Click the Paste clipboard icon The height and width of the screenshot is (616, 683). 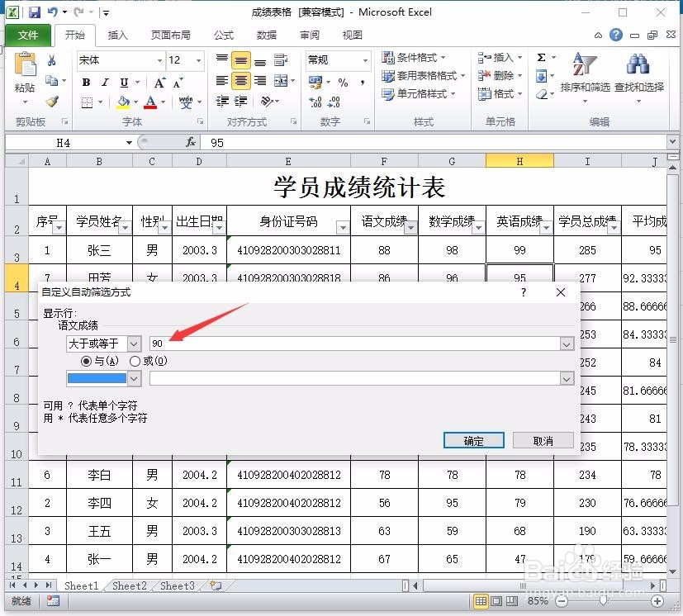coord(26,64)
